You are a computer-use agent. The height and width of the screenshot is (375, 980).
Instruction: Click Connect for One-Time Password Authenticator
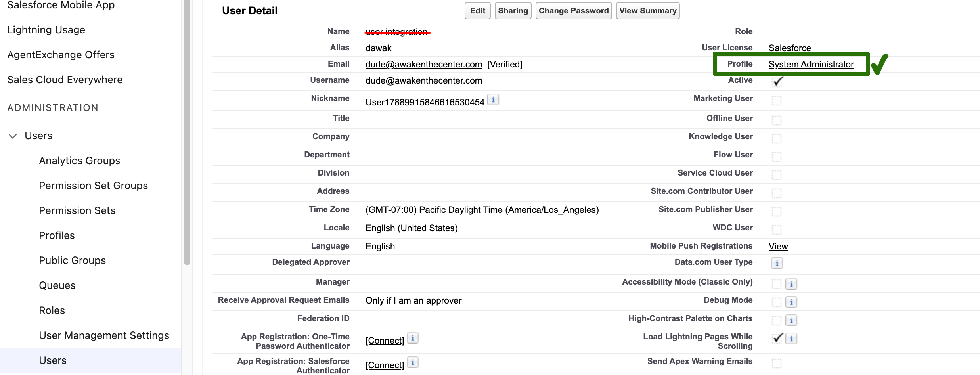(385, 341)
